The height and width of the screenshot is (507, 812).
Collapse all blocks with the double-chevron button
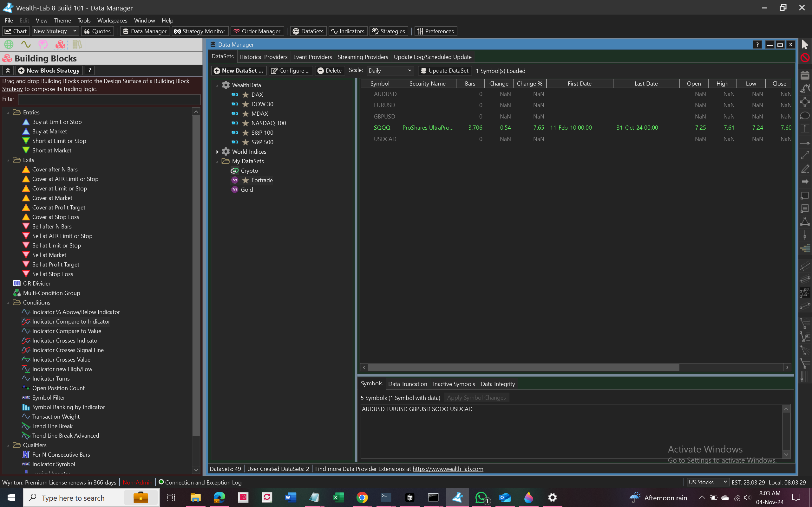[8, 70]
